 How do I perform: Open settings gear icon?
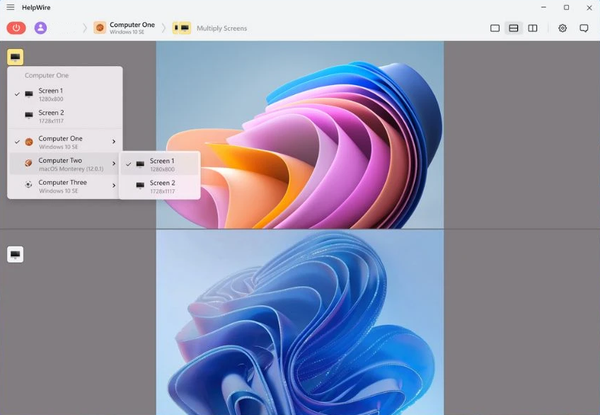point(562,28)
